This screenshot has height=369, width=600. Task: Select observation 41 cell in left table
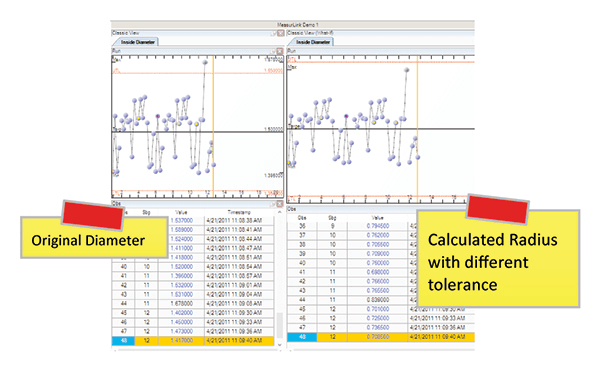[x=124, y=276]
